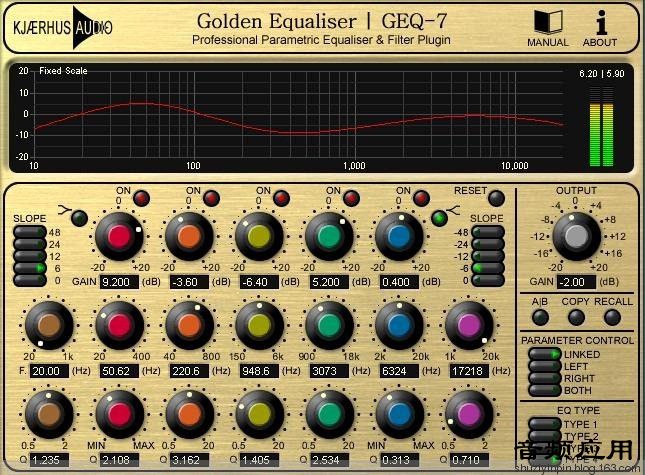Select left slope 12 switch

(30, 256)
